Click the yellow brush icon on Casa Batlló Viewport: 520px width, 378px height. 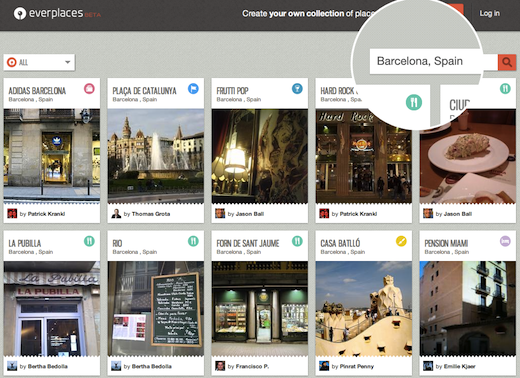401,241
